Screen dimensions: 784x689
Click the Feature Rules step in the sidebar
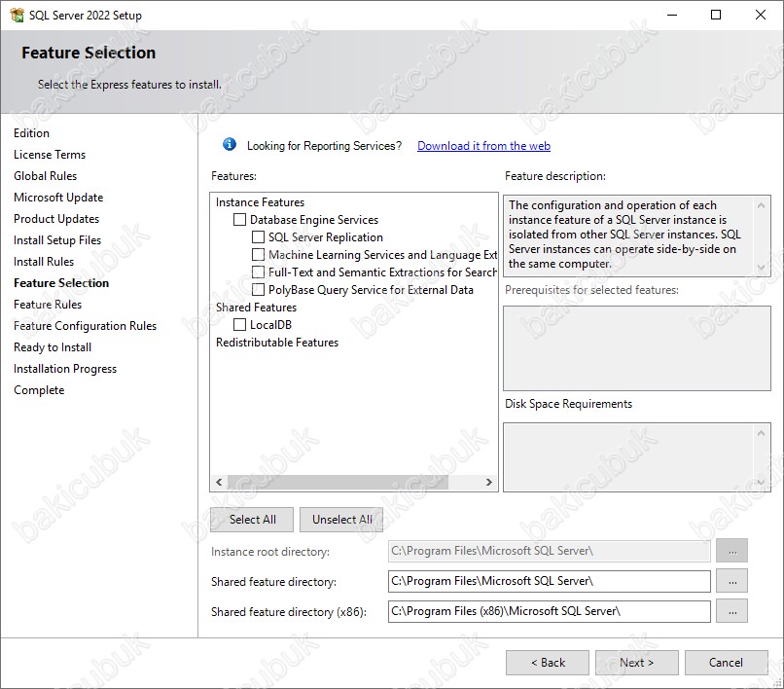tap(48, 305)
